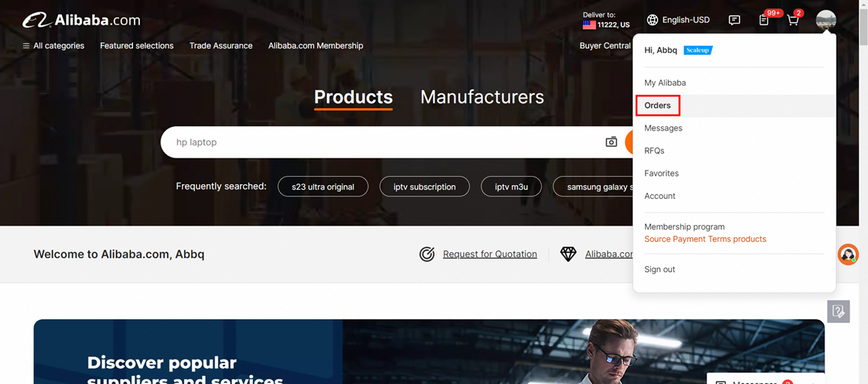Image resolution: width=868 pixels, height=384 pixels.
Task: Click the Alibaba.com logo
Action: [81, 21]
